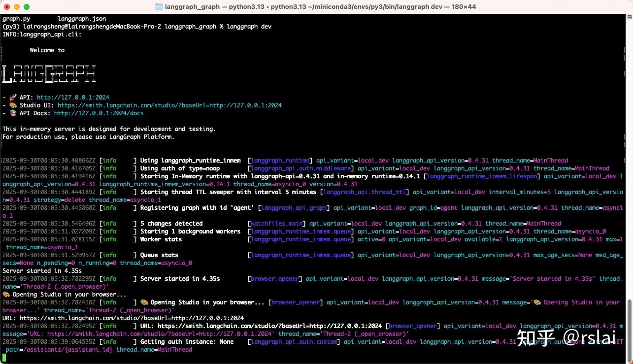The width and height of the screenshot is (633, 364).
Task: Click 'Starting thread TTL sweeper with interval 5 minutes'
Action: (229, 192)
